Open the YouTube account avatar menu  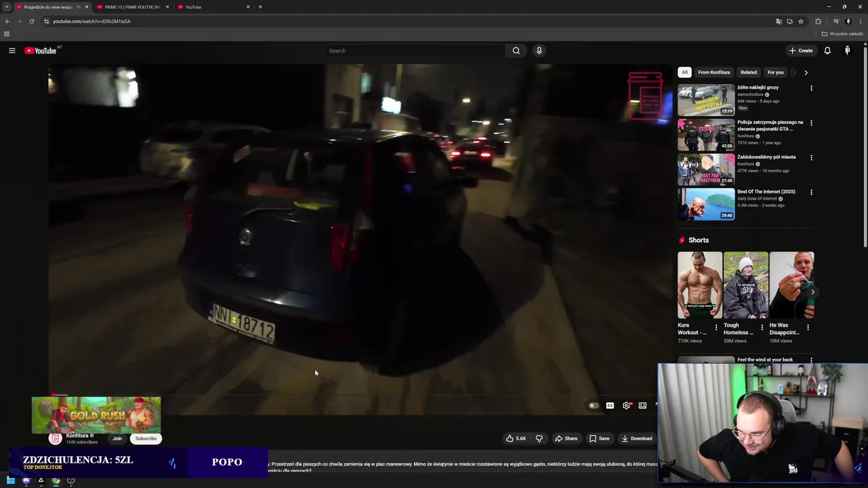(847, 51)
